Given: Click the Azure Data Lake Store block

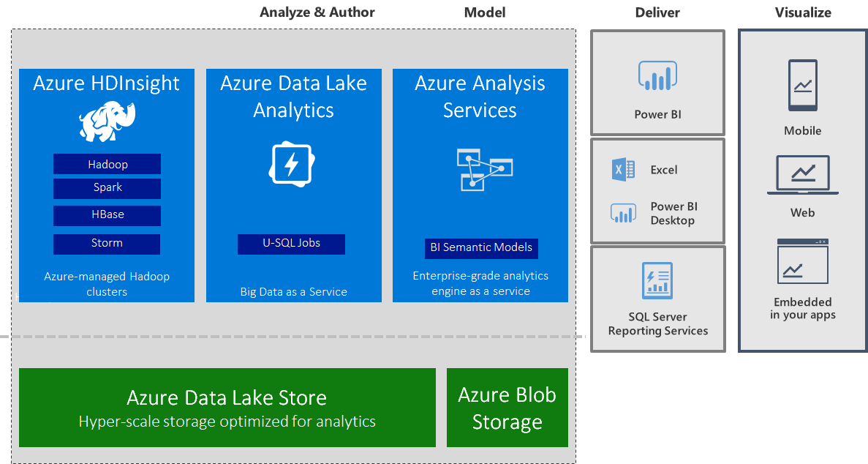Looking at the screenshot, I should pos(227,408).
